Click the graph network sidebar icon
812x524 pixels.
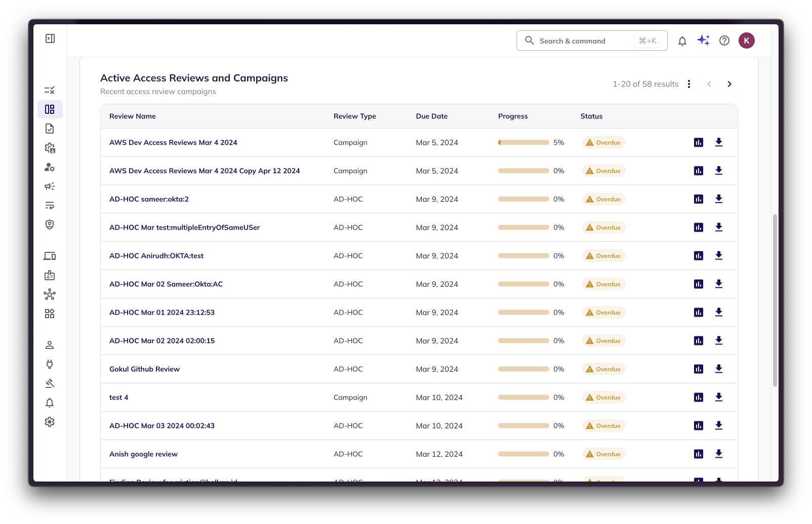tap(50, 294)
